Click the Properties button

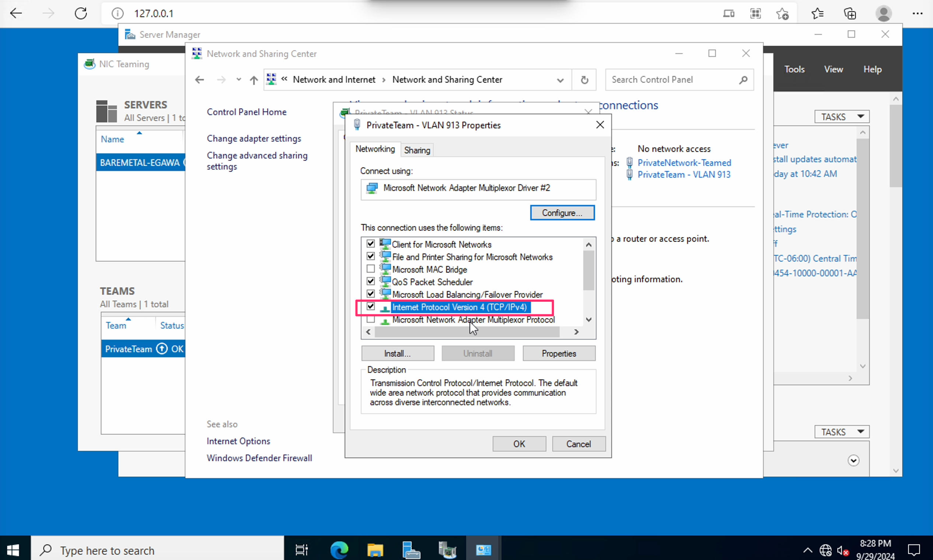[559, 353]
